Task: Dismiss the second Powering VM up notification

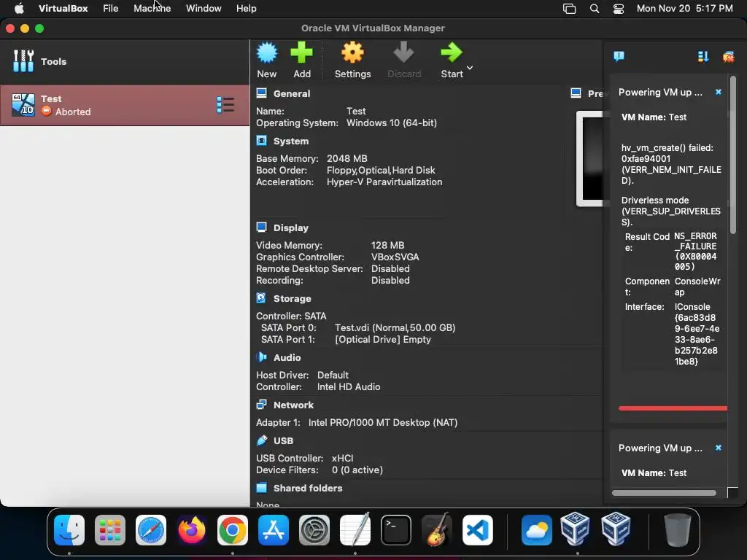Action: coord(719,448)
